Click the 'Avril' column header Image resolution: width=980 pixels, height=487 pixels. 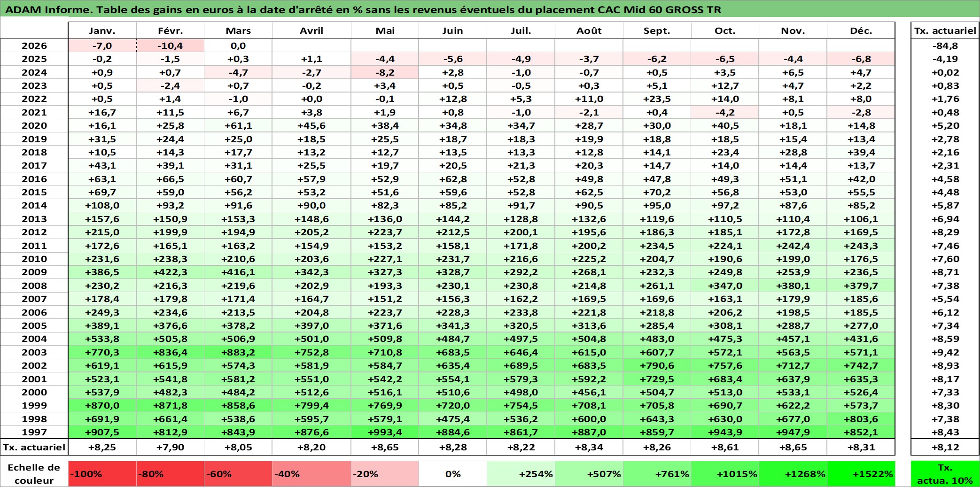(311, 31)
